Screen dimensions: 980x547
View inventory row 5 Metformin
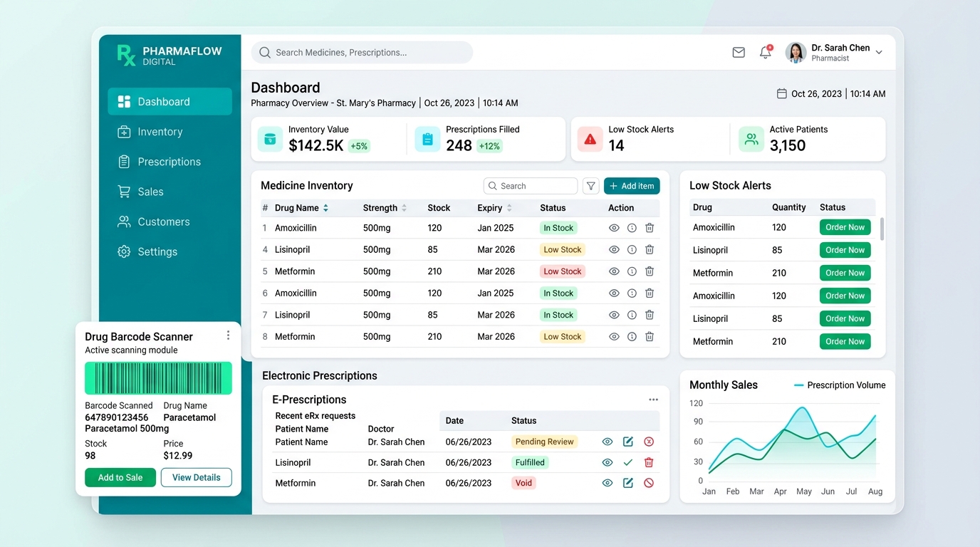(614, 271)
